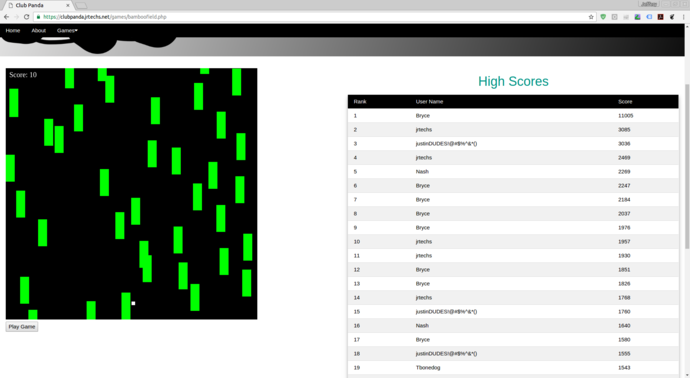Select Nash in the rank 5 row
Image resolution: width=690 pixels, height=378 pixels.
click(x=422, y=172)
